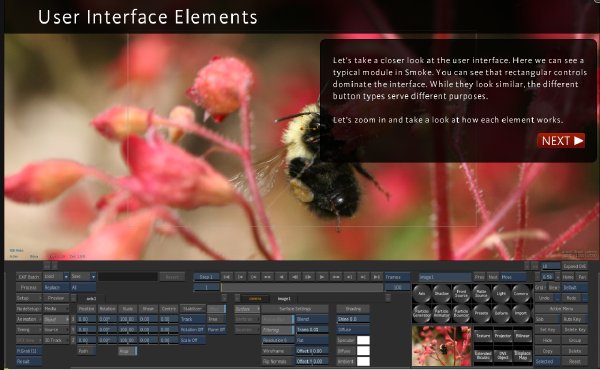Toggle Flip Normals
Screen dimensions: 600x370
[x=278, y=361]
